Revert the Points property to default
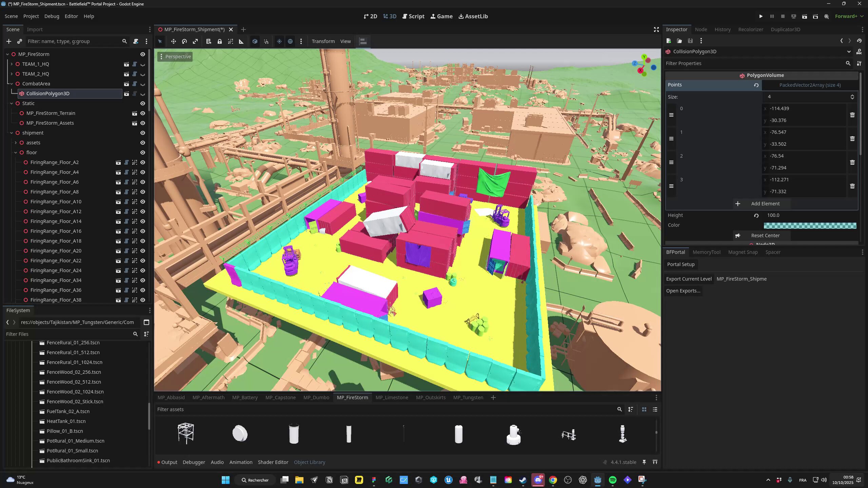This screenshot has height=488, width=868. (756, 85)
